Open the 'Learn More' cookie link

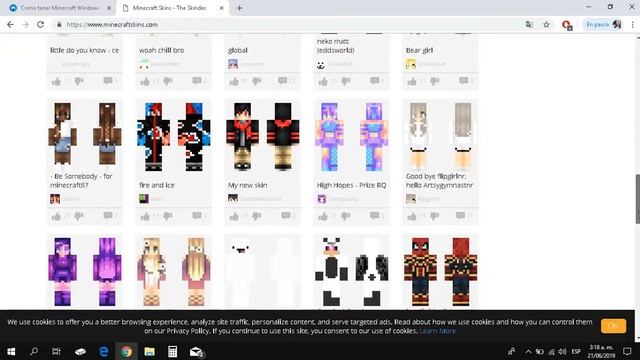(438, 331)
